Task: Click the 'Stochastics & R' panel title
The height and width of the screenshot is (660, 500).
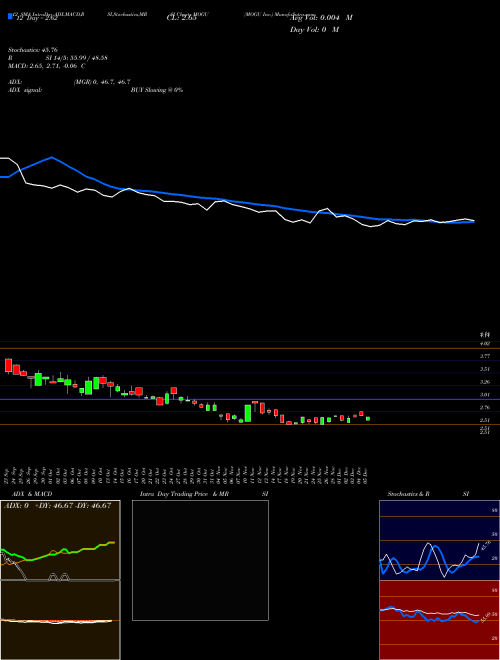Action: click(409, 494)
